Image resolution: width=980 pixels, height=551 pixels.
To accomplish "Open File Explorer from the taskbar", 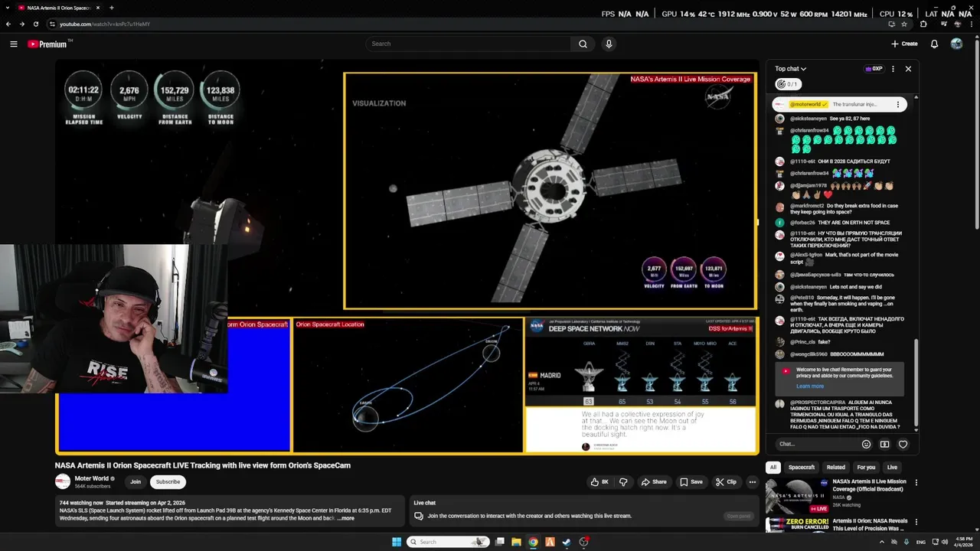I will pyautogui.click(x=516, y=542).
